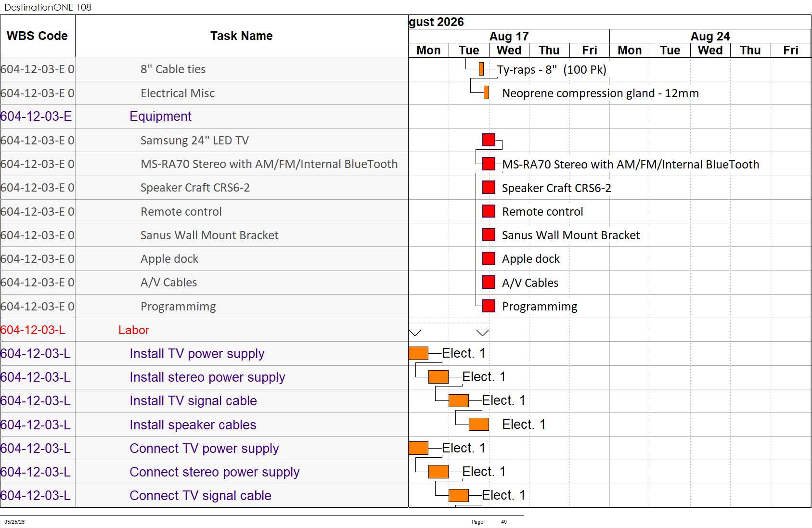Select the orange Install TV power supply bar
This screenshot has height=528, width=812.
(418, 353)
